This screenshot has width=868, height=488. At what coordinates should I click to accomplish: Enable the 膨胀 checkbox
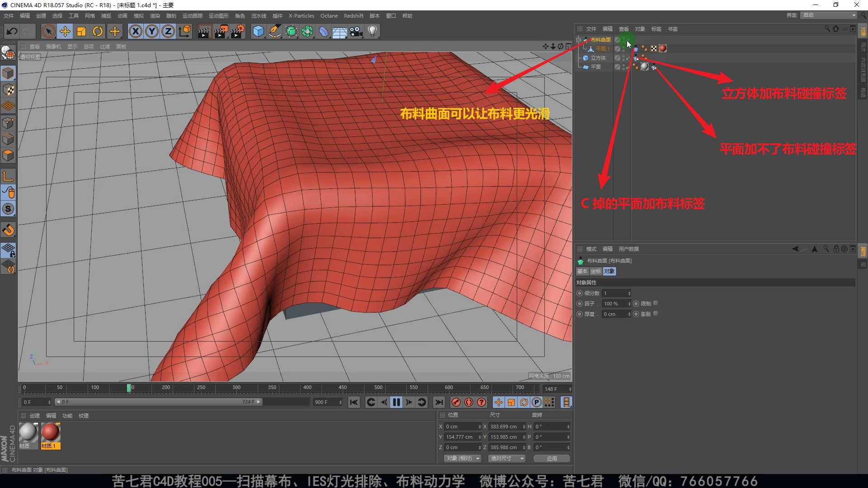click(x=656, y=314)
